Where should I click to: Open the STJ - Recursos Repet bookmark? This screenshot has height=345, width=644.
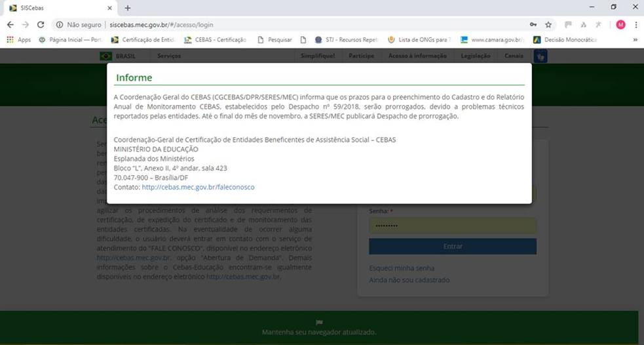click(x=346, y=40)
